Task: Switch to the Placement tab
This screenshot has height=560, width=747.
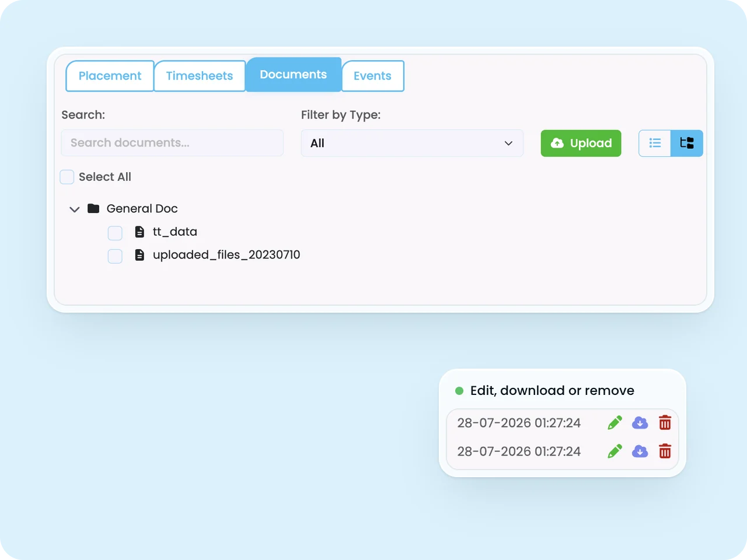Action: [110, 76]
